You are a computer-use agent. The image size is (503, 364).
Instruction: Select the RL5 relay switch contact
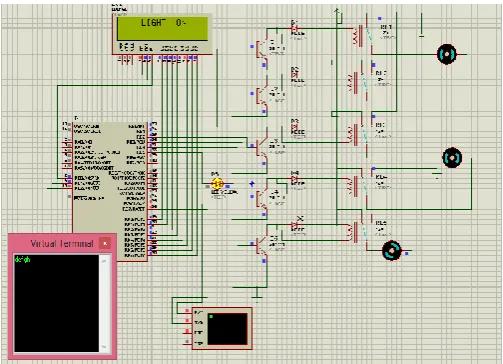(x=368, y=231)
